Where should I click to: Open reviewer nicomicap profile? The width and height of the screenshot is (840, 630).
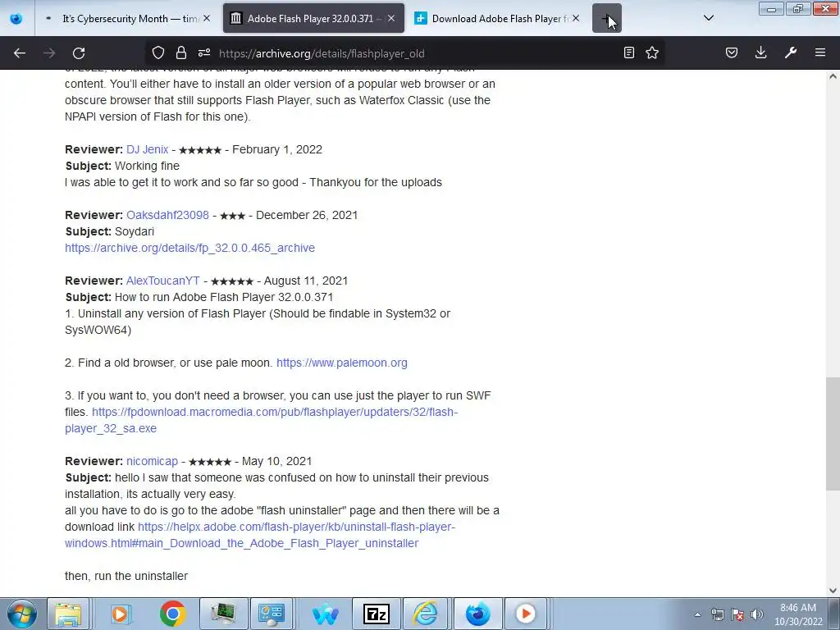coord(152,461)
